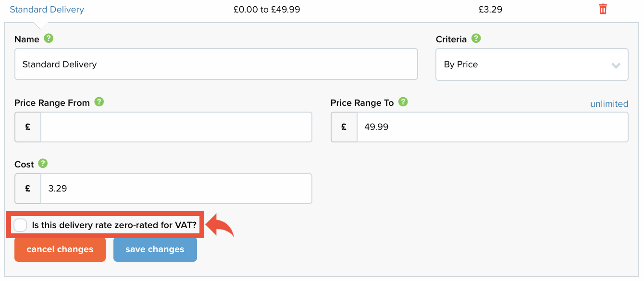
Task: Show the Criteria help question mark
Action: pos(476,38)
